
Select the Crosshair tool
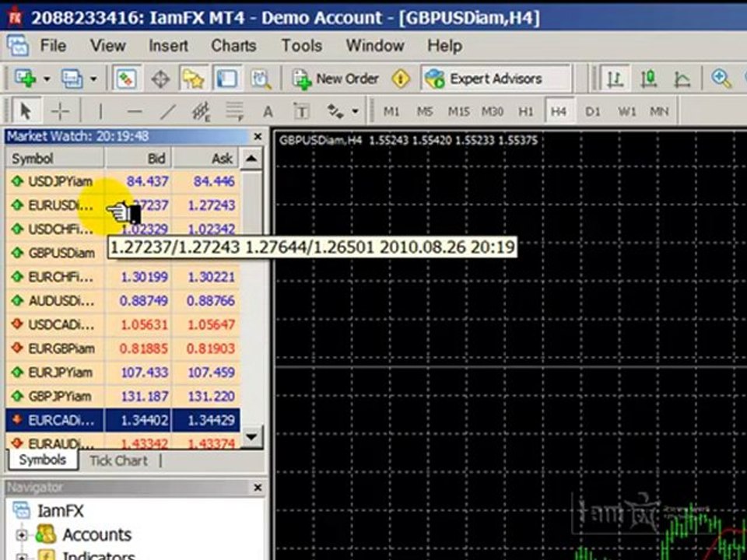61,111
